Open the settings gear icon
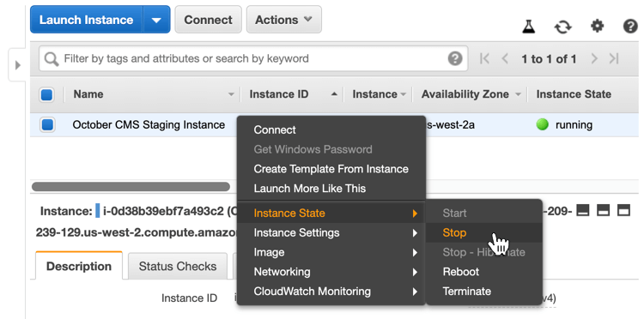 point(597,27)
